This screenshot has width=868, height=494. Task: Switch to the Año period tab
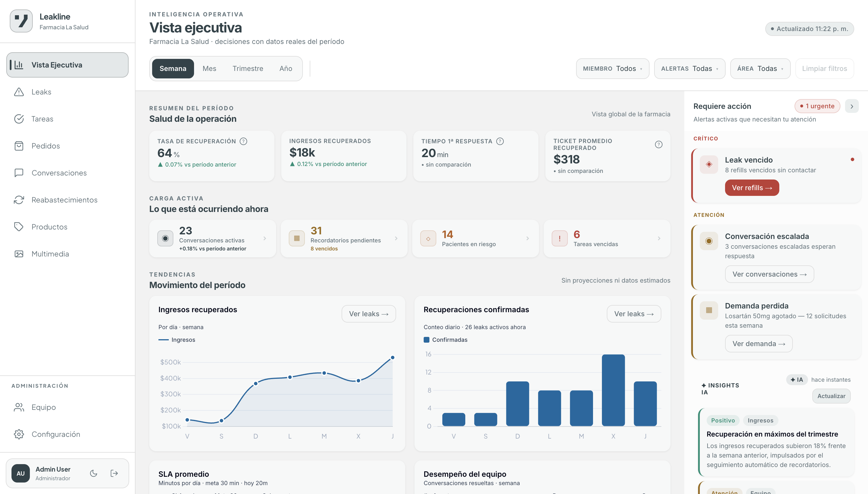point(286,69)
